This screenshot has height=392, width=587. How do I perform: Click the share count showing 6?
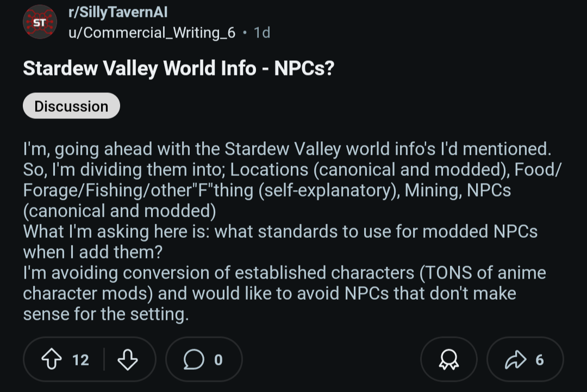540,360
